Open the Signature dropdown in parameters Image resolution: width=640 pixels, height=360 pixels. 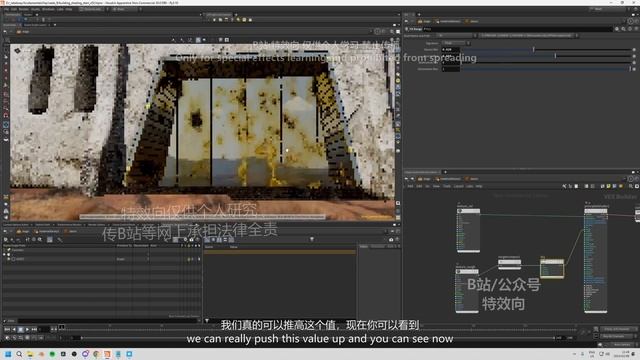pyautogui.click(x=456, y=43)
